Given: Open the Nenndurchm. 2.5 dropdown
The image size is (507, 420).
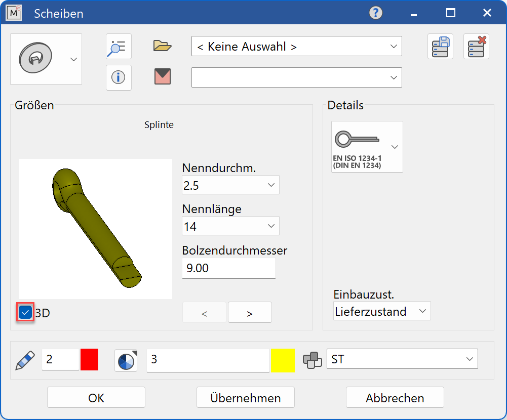Looking at the screenshot, I should point(230,185).
